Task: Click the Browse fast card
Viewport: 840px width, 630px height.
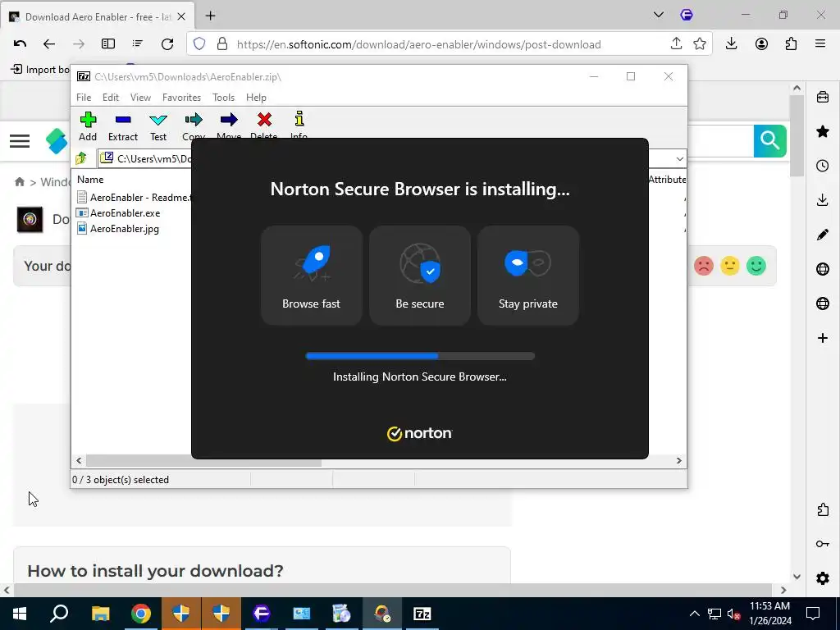Action: point(311,276)
